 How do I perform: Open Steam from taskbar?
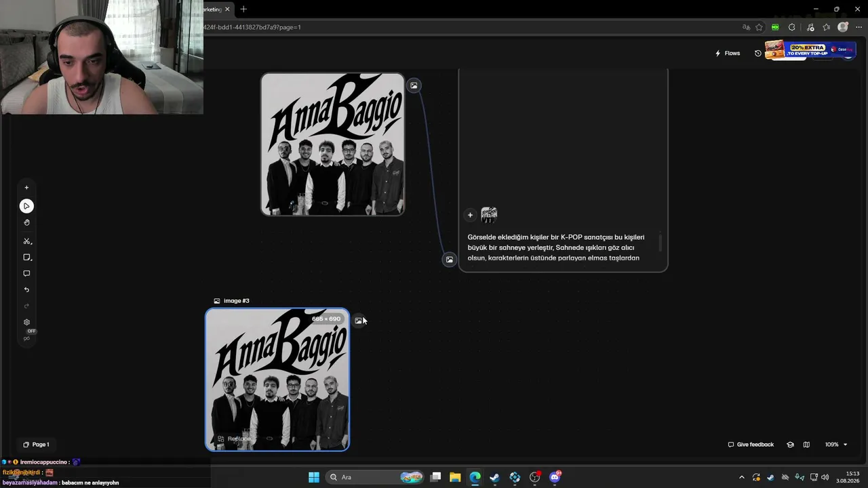pos(494,477)
